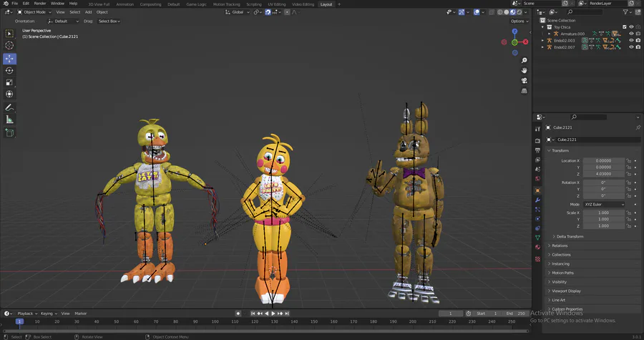Open the timeline Playback menu
The image size is (644, 340).
(x=27, y=314)
